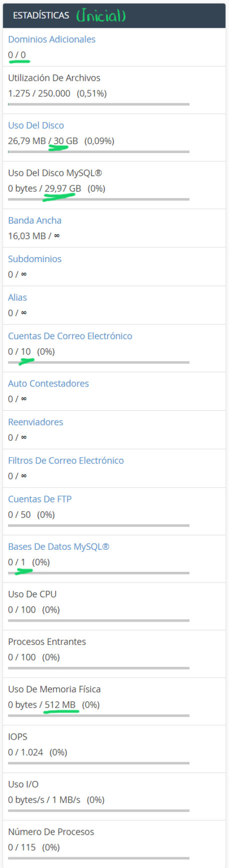Click the Uso De Memoria Física progress bar

tap(99, 715)
